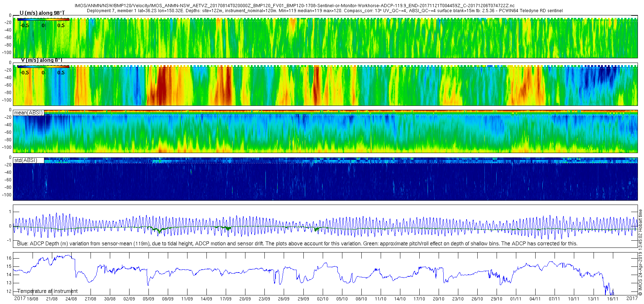The width and height of the screenshot is (644, 304).
Task: Click the 'Blue: ADCP Depth (m) variation' caption
Action: coord(297,244)
